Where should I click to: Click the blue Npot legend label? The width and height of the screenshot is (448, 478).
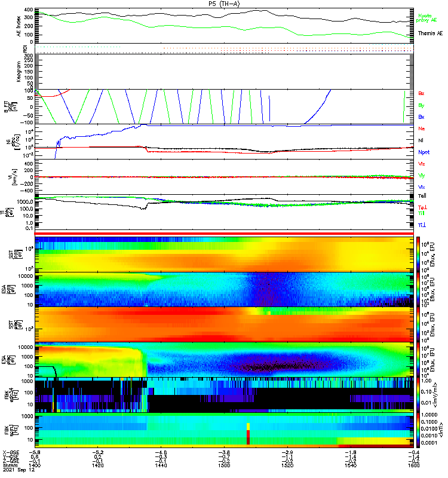[x=424, y=152]
